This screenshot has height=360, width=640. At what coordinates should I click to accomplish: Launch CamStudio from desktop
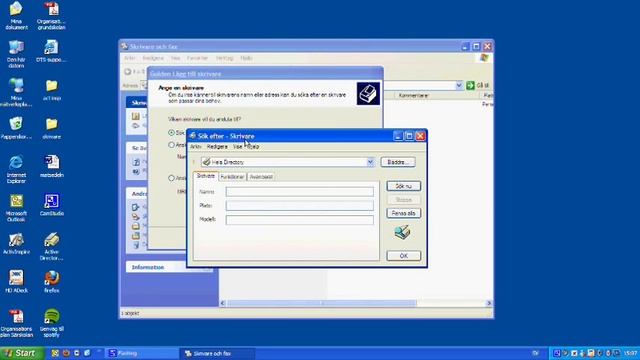click(x=51, y=205)
